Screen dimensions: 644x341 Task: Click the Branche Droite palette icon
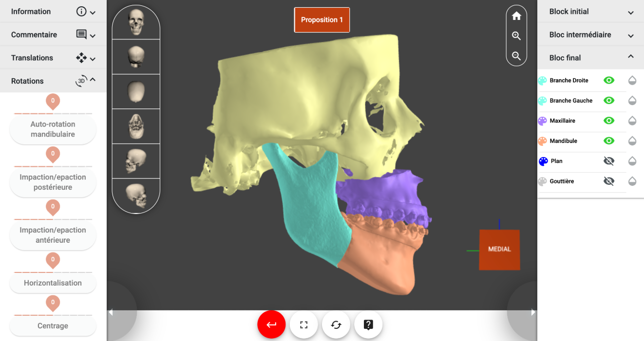(x=543, y=81)
